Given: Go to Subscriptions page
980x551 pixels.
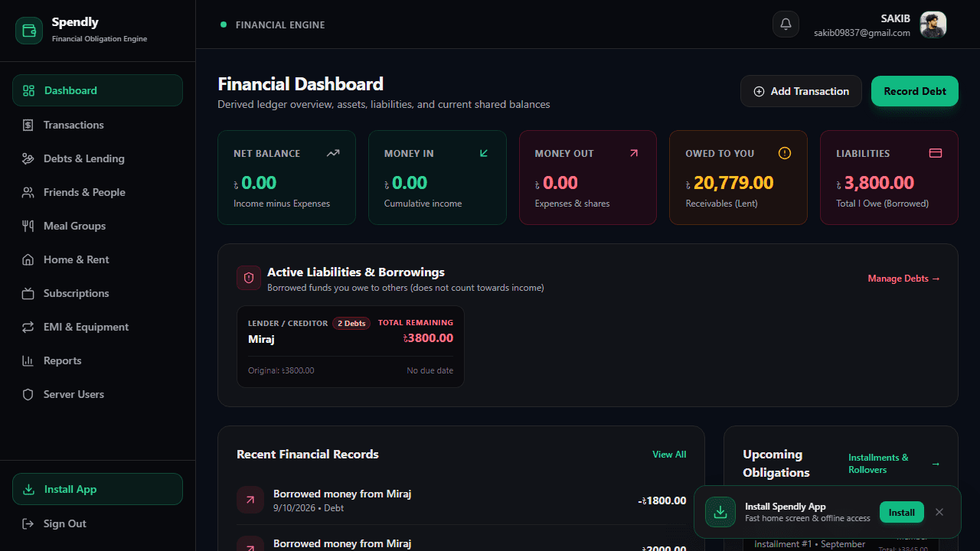Looking at the screenshot, I should point(97,293).
